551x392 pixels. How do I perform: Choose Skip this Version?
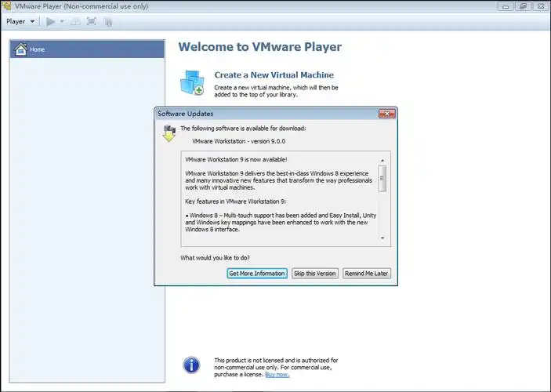(314, 274)
